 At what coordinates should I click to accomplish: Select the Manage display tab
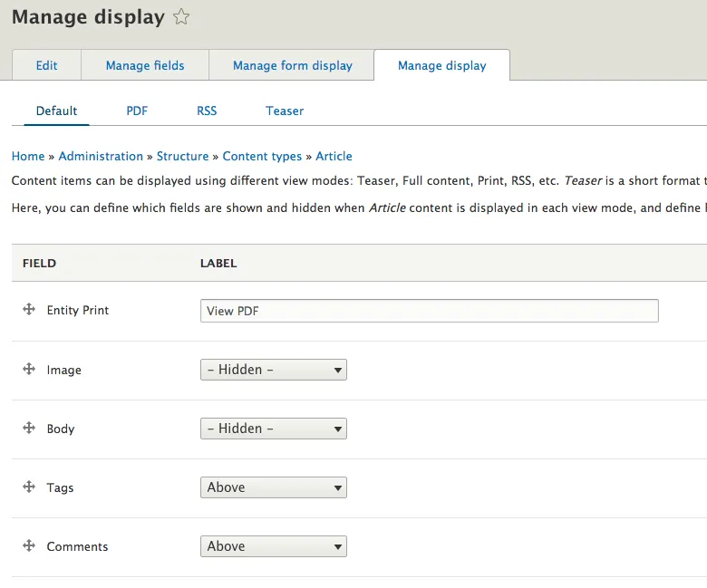[442, 65]
